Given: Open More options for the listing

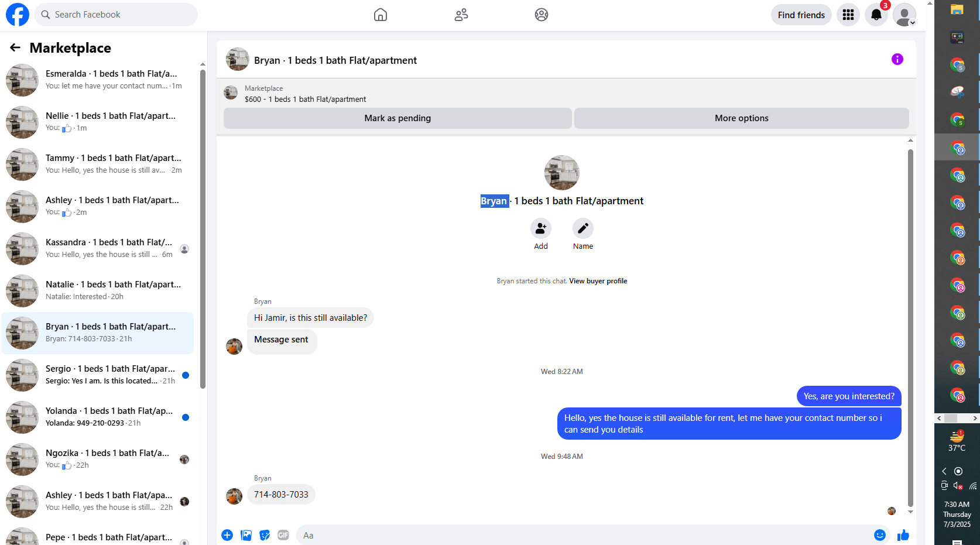Looking at the screenshot, I should tap(741, 118).
